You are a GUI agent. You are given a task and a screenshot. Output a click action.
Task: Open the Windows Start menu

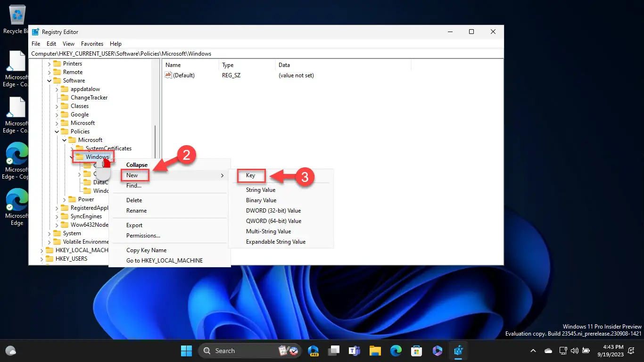coord(186,351)
